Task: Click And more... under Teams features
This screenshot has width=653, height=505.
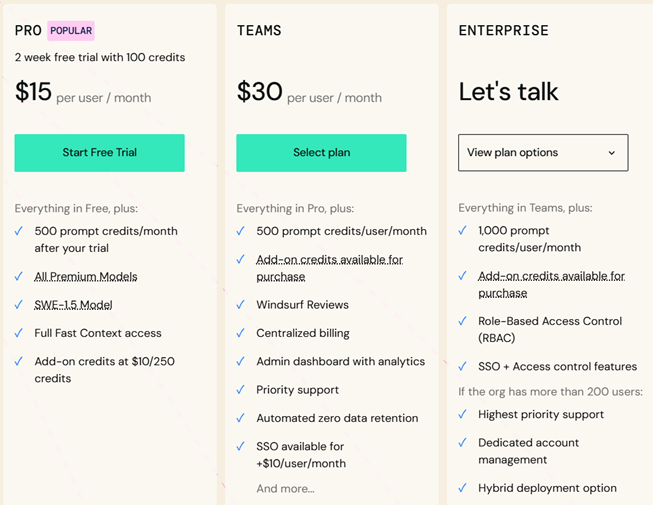Action: [x=285, y=489]
